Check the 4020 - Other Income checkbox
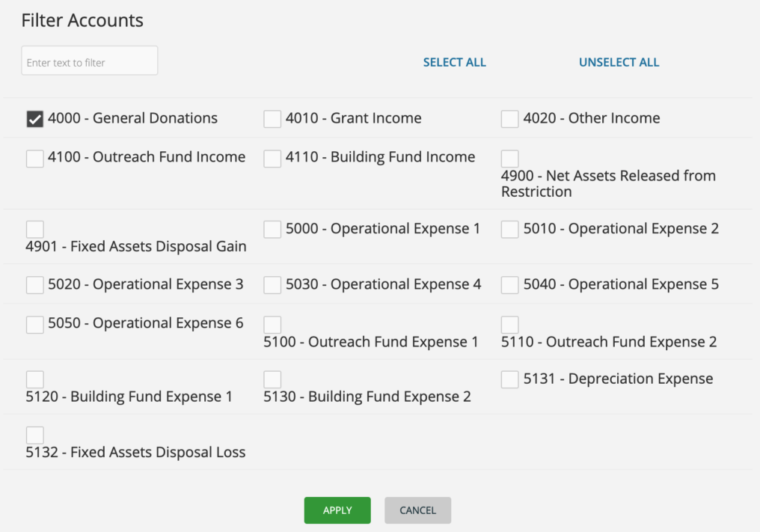Viewport: 760px width, 532px height. coord(510,119)
